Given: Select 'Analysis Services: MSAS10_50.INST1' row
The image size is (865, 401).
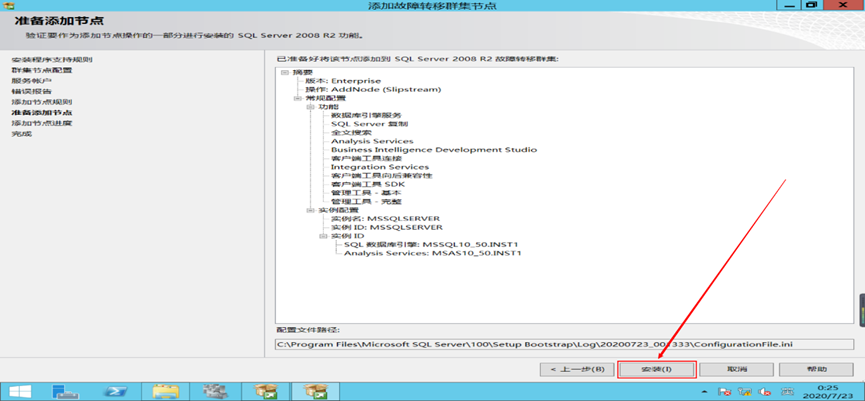Looking at the screenshot, I should [x=432, y=253].
